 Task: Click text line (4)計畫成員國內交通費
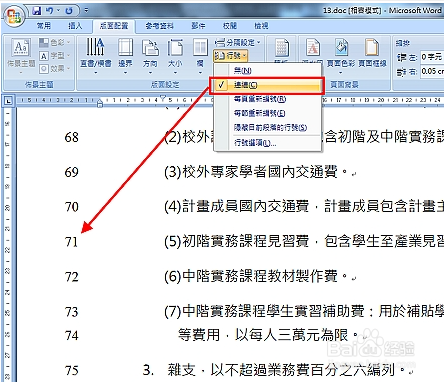click(x=304, y=207)
